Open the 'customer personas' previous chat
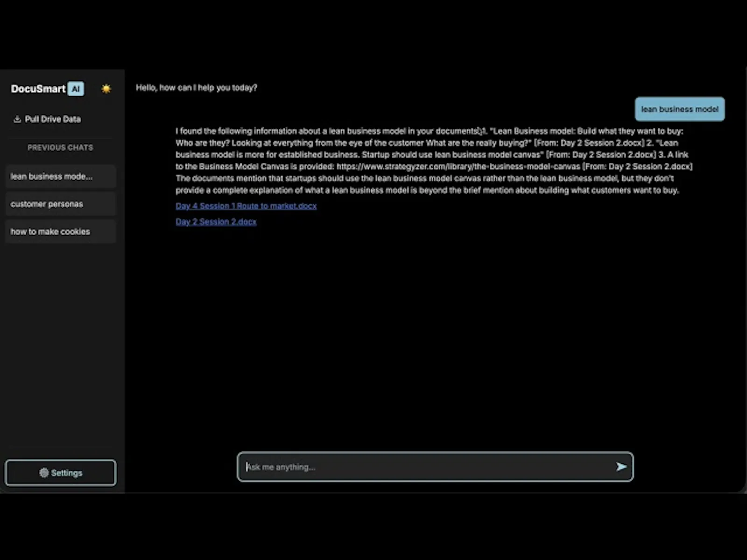747x560 pixels. (61, 204)
